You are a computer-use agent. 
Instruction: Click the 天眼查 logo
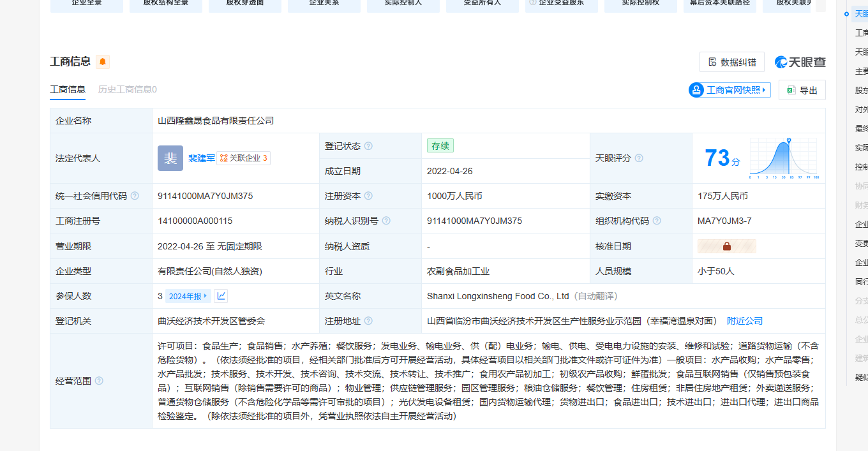coord(800,62)
